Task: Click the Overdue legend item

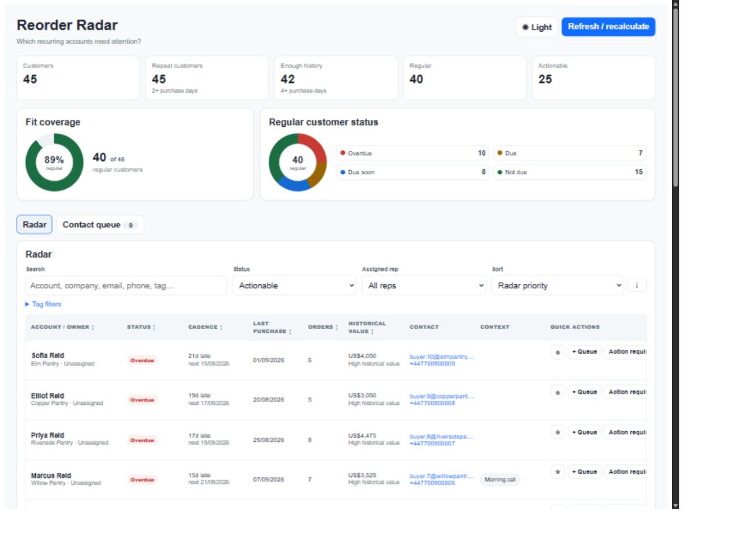Action: pos(413,153)
